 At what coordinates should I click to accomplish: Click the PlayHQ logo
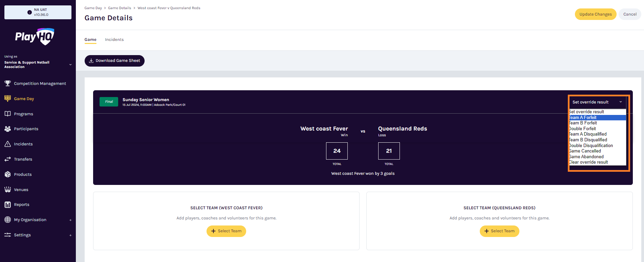35,37
